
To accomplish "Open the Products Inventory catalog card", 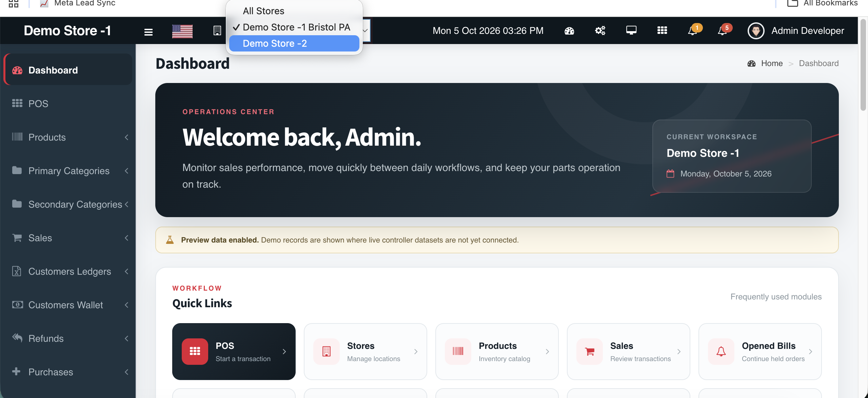I will pyautogui.click(x=497, y=352).
